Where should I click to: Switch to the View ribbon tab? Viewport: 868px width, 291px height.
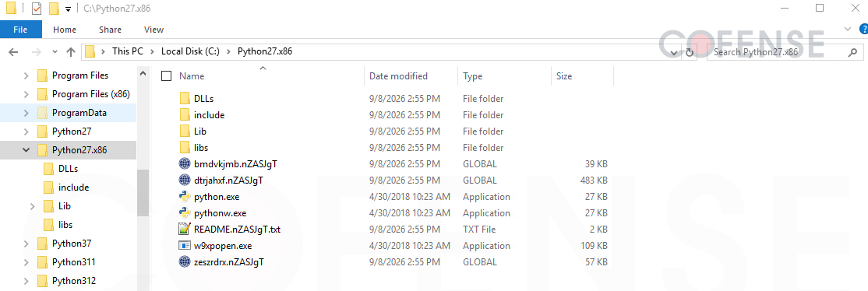coord(153,30)
